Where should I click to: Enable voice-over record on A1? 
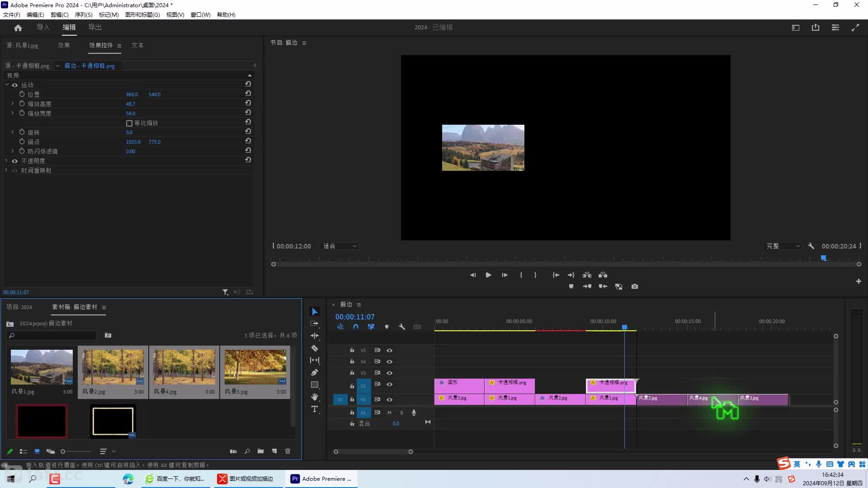[x=414, y=413]
